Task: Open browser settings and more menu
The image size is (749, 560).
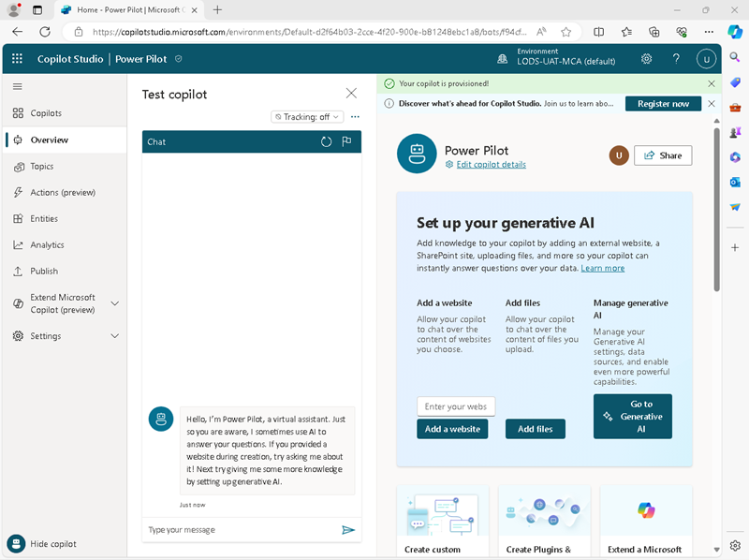Action: [x=709, y=32]
